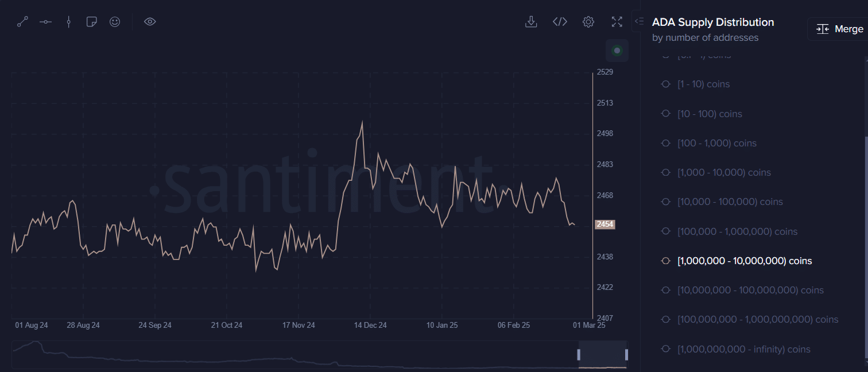Click the ADA Supply Distribution title
Viewport: 868px width, 372px height.
pyautogui.click(x=713, y=22)
